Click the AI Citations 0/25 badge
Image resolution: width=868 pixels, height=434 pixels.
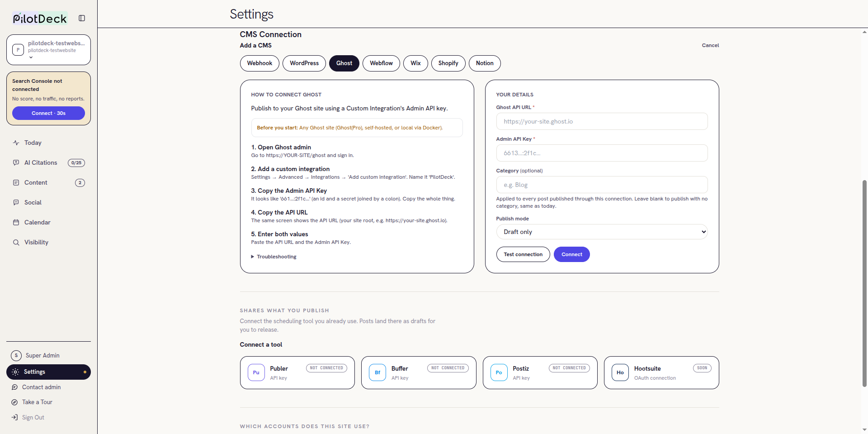point(76,163)
